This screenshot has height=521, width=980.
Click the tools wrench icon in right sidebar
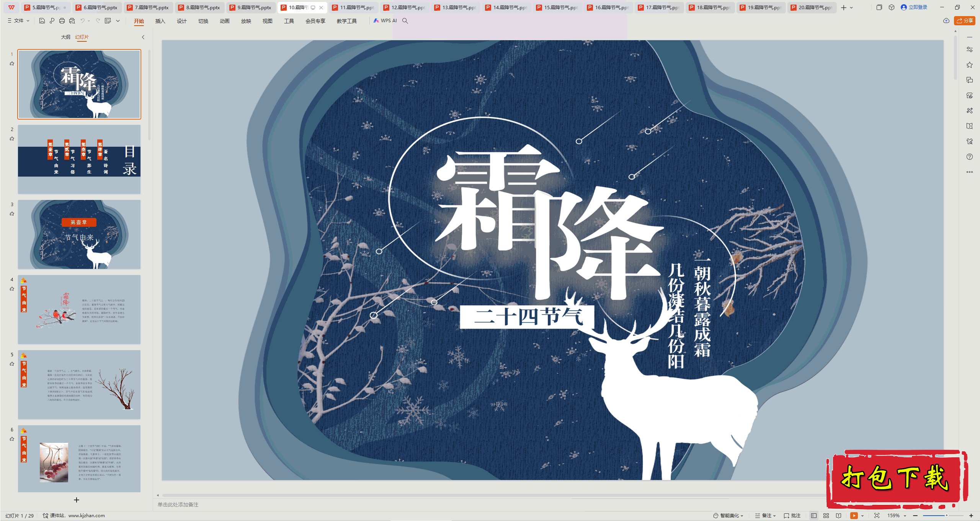click(970, 111)
